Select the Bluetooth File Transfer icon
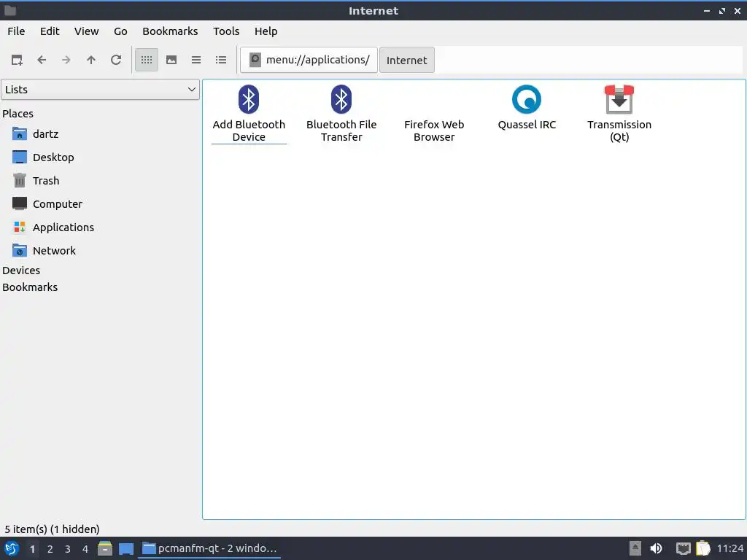 click(341, 99)
